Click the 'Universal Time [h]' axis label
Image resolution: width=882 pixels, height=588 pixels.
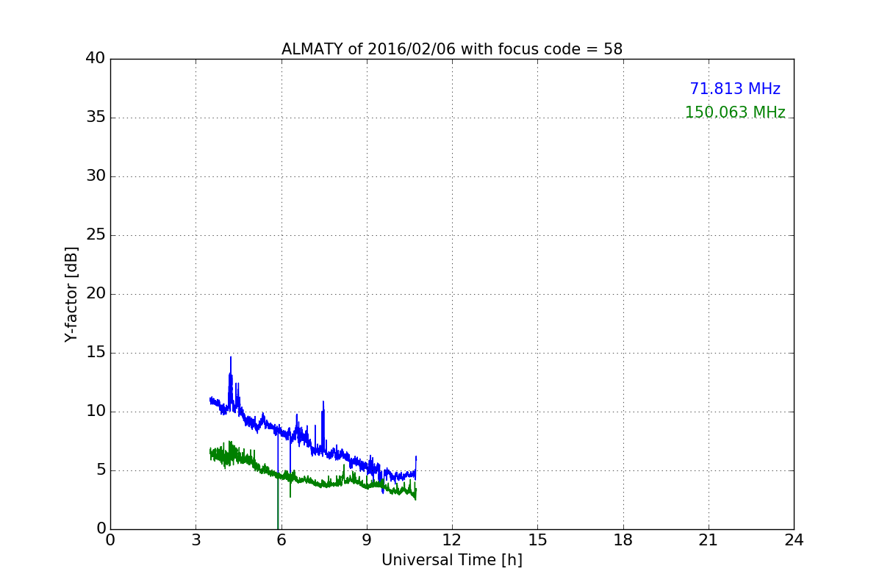pos(452,560)
